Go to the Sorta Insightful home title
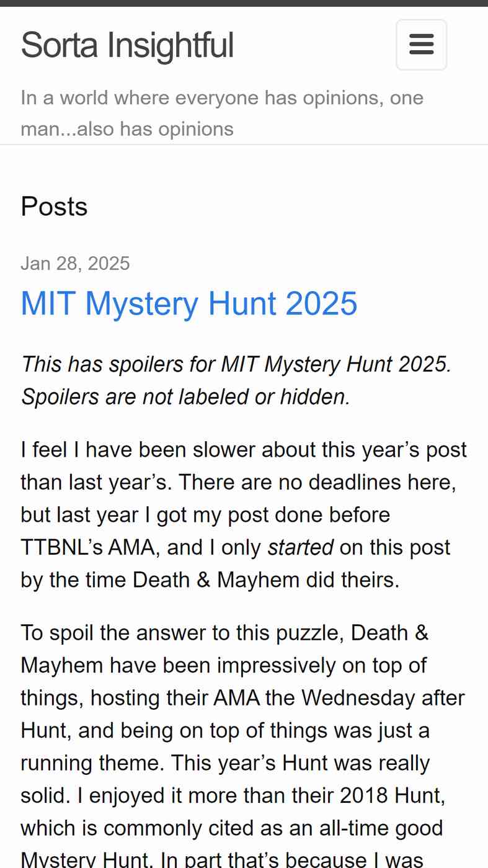The width and height of the screenshot is (488, 868). pos(127,45)
